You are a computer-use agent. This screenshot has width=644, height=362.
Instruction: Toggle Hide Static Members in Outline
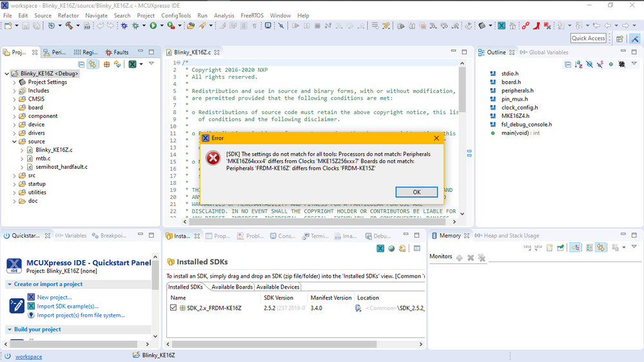pyautogui.click(x=600, y=64)
